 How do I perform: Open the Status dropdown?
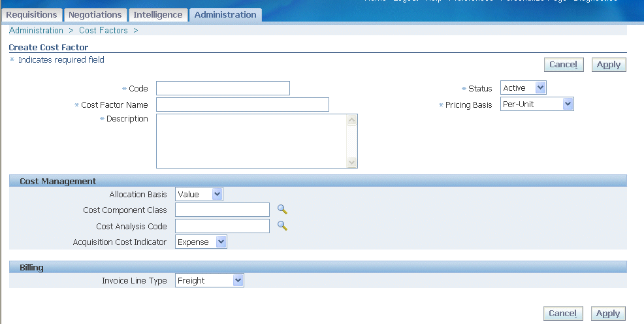click(x=523, y=88)
